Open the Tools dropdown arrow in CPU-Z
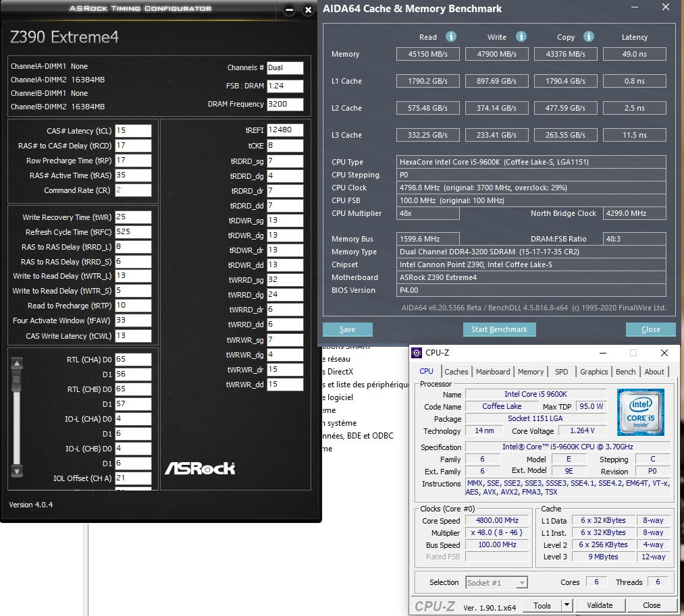 pyautogui.click(x=567, y=605)
